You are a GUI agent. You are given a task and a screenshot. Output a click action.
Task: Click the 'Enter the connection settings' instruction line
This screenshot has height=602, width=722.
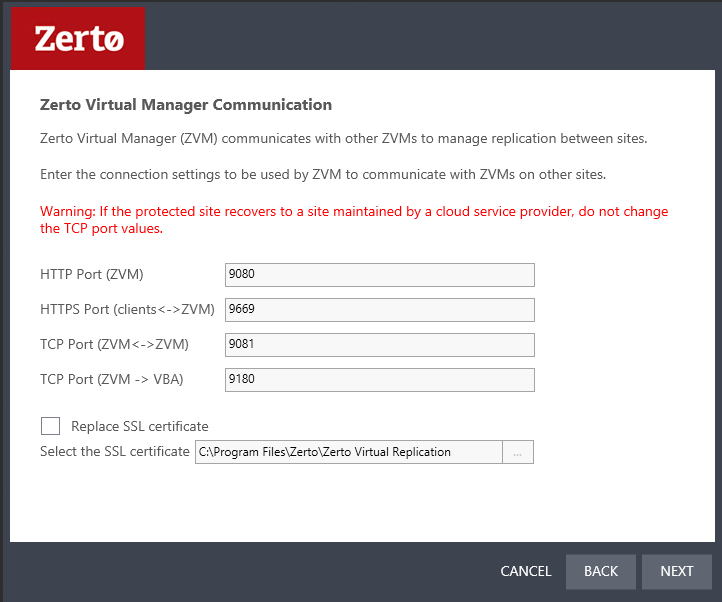323,175
